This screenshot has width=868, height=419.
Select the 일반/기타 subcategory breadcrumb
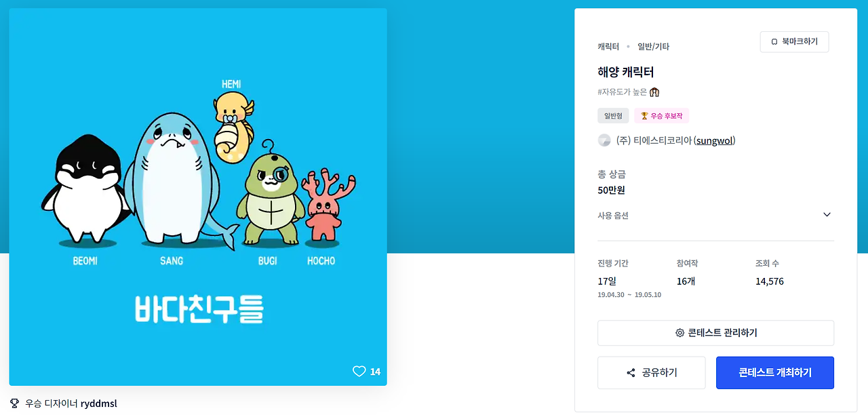pos(653,47)
